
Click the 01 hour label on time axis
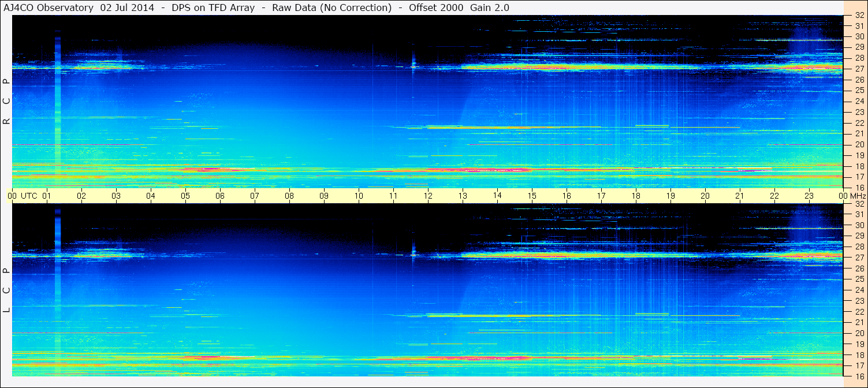click(47, 196)
